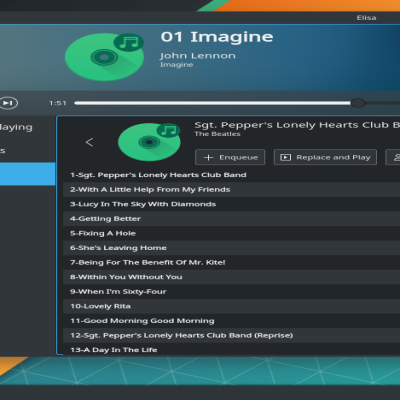Select track 8-Within You Without You
Screen dimensions: 400x400
pyautogui.click(x=231, y=277)
